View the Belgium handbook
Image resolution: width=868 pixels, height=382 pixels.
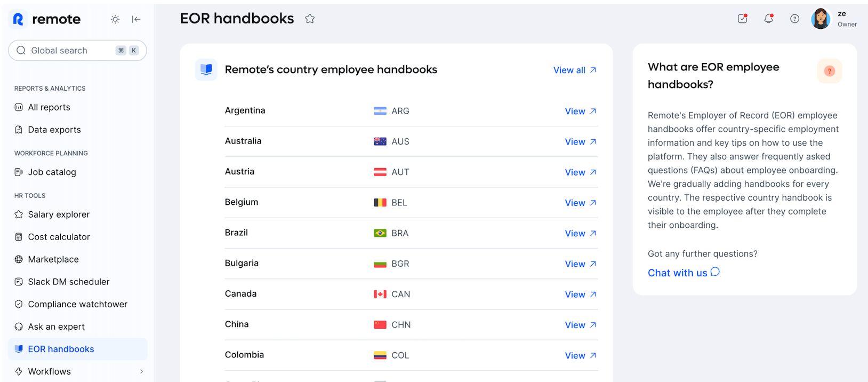(581, 203)
